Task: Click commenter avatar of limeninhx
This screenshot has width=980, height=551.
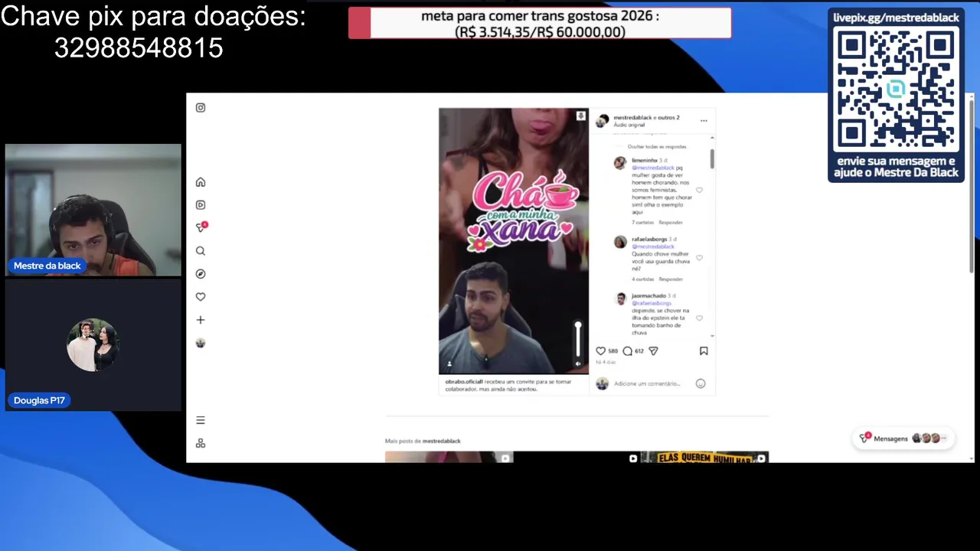Action: [x=620, y=163]
